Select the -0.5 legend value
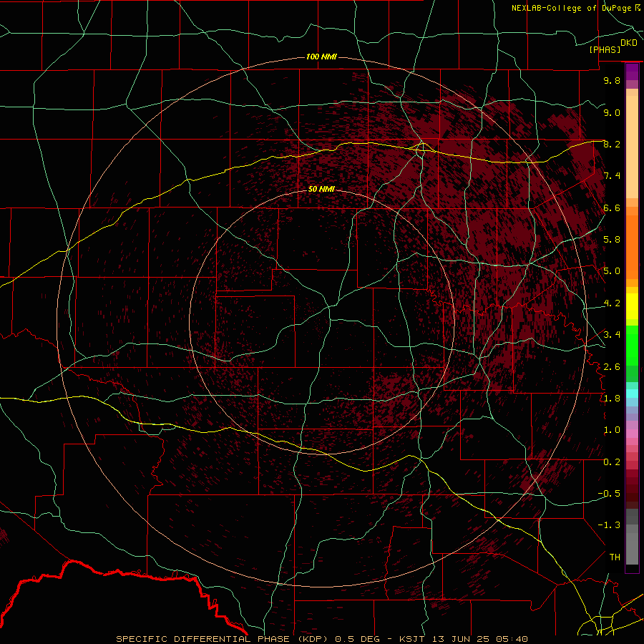This screenshot has width=644, height=644. (x=609, y=494)
